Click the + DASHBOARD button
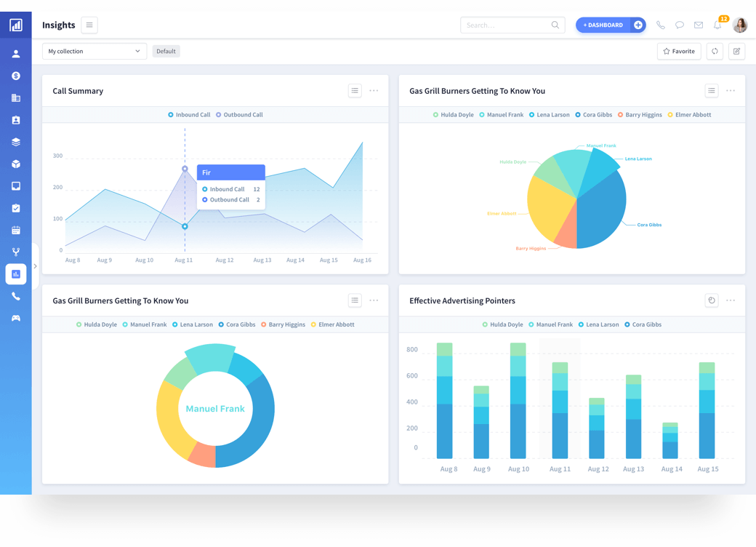 coord(603,25)
